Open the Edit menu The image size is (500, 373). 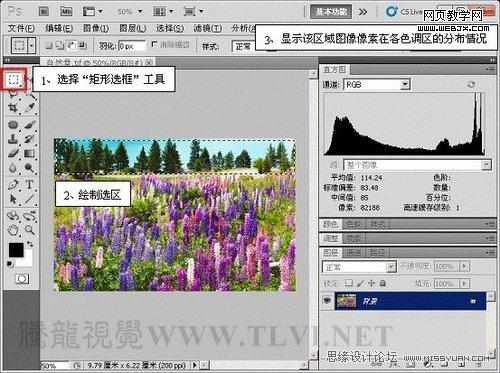click(59, 28)
